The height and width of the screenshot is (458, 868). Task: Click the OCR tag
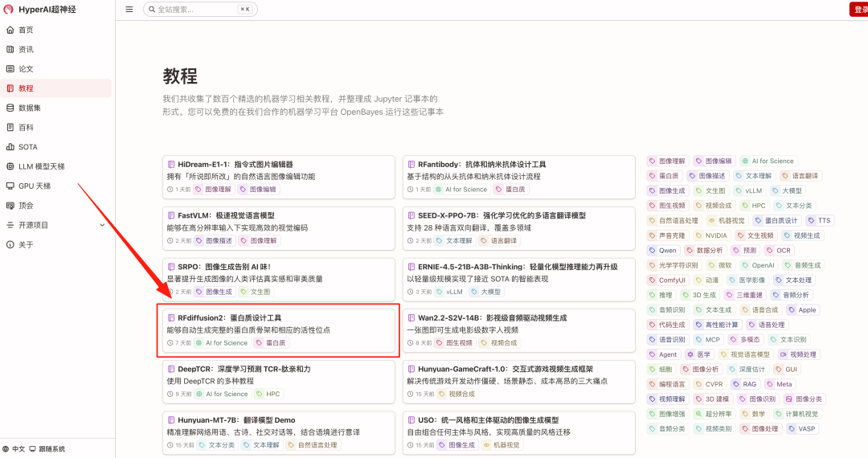click(779, 250)
